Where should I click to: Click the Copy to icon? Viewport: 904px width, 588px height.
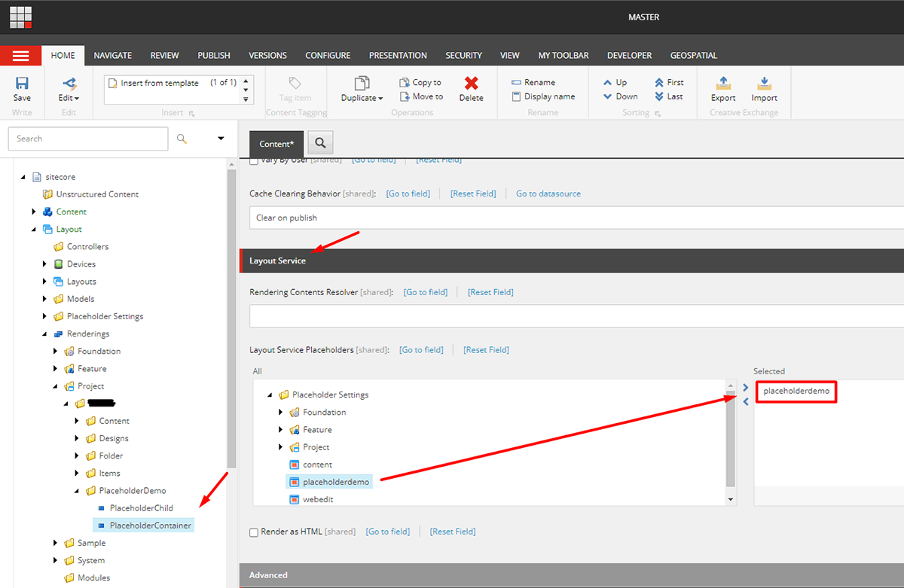coord(405,82)
